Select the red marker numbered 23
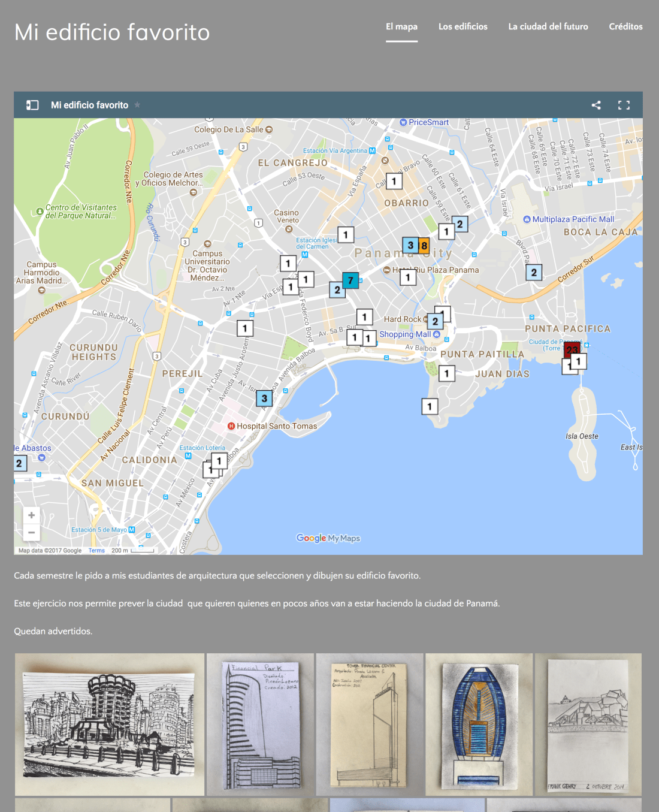Image resolution: width=659 pixels, height=812 pixels. [572, 349]
